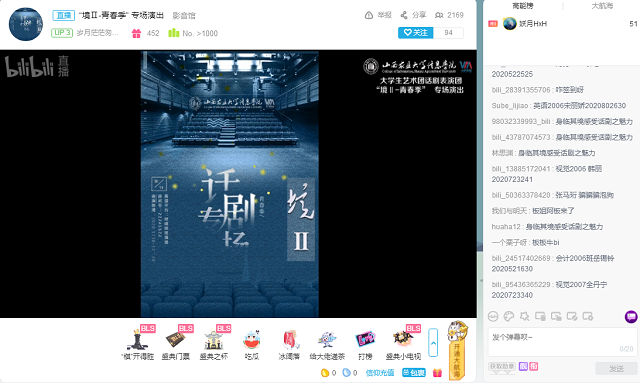
Task: Click the 举报 report icon
Action: [x=369, y=15]
